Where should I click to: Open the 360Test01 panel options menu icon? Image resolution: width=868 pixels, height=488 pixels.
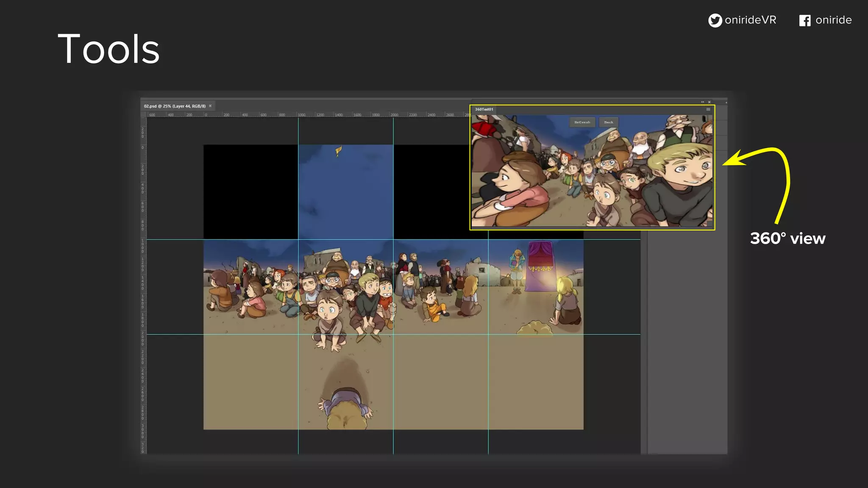[x=708, y=109]
